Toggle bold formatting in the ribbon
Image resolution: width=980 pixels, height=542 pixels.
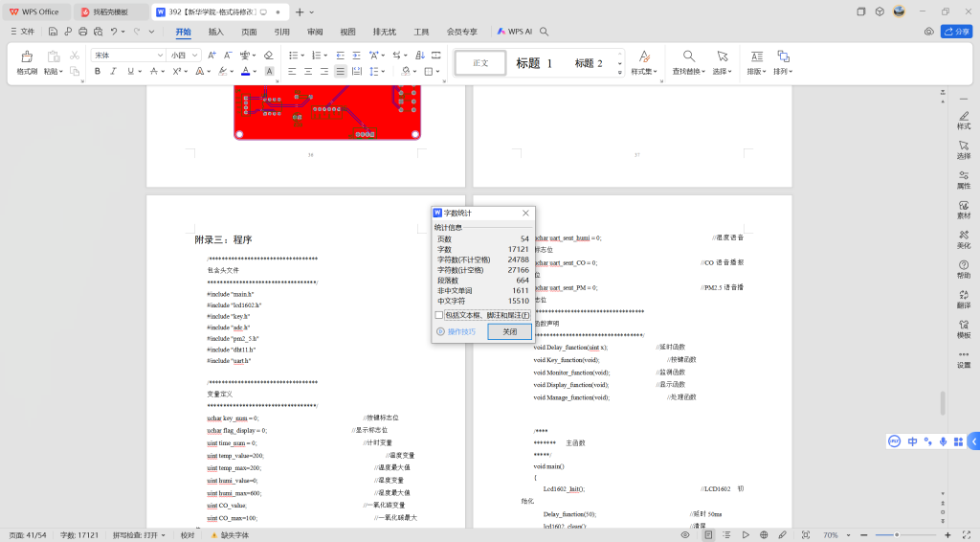coord(98,72)
